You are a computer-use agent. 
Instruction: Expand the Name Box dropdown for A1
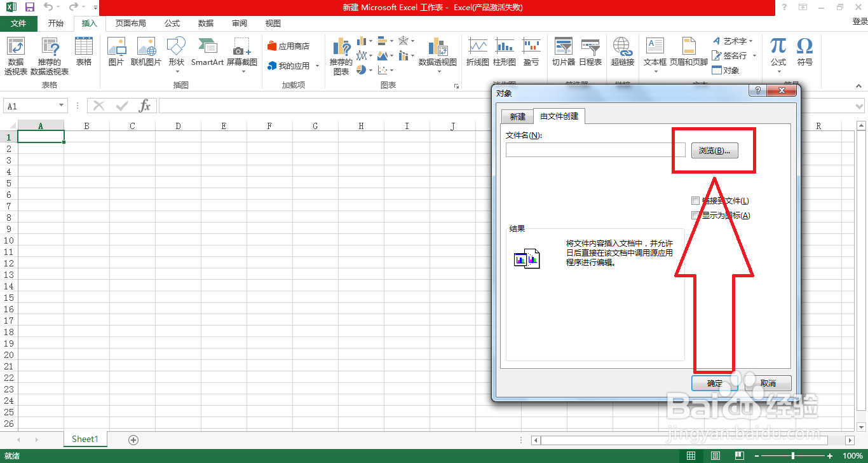tap(62, 106)
